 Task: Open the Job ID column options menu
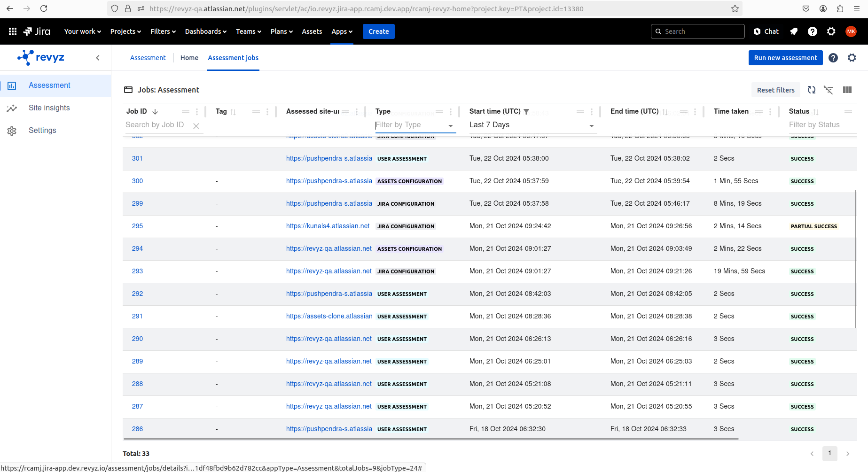197,112
